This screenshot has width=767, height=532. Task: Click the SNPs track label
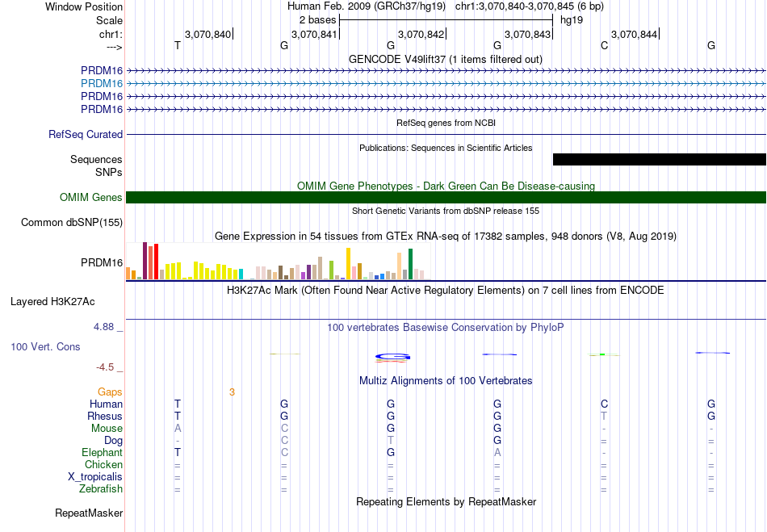pos(109,172)
